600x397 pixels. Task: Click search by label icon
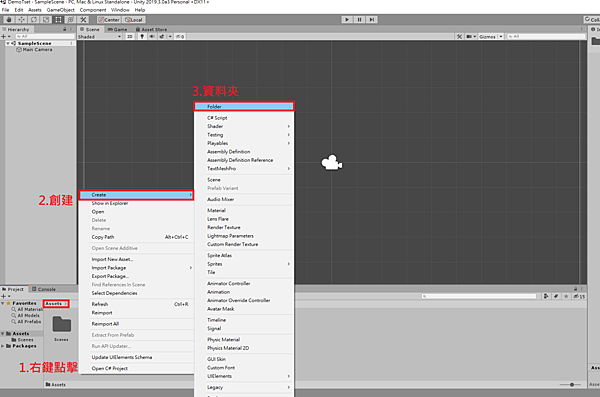(x=556, y=296)
